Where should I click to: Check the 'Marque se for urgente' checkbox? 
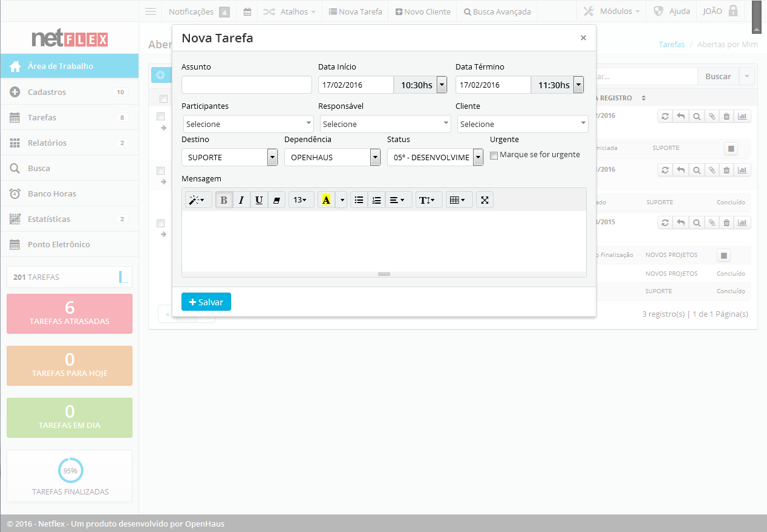coord(494,155)
